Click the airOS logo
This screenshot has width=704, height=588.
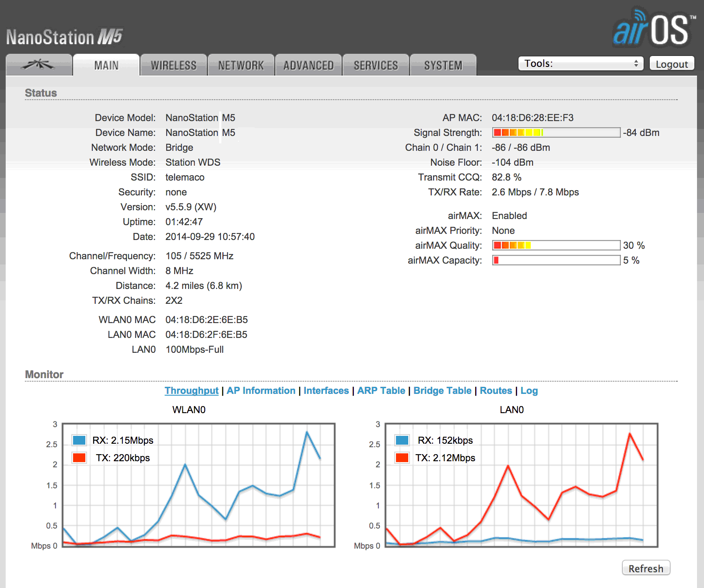pyautogui.click(x=654, y=29)
